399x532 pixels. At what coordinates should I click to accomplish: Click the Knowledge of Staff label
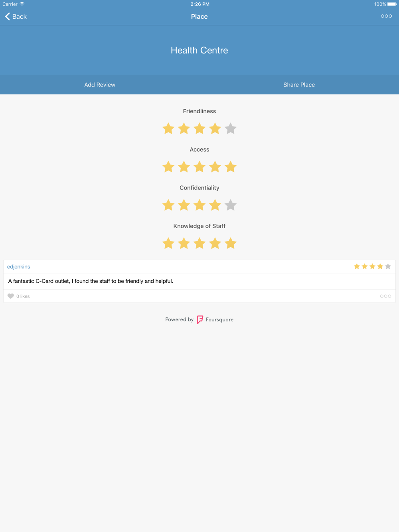tap(199, 226)
